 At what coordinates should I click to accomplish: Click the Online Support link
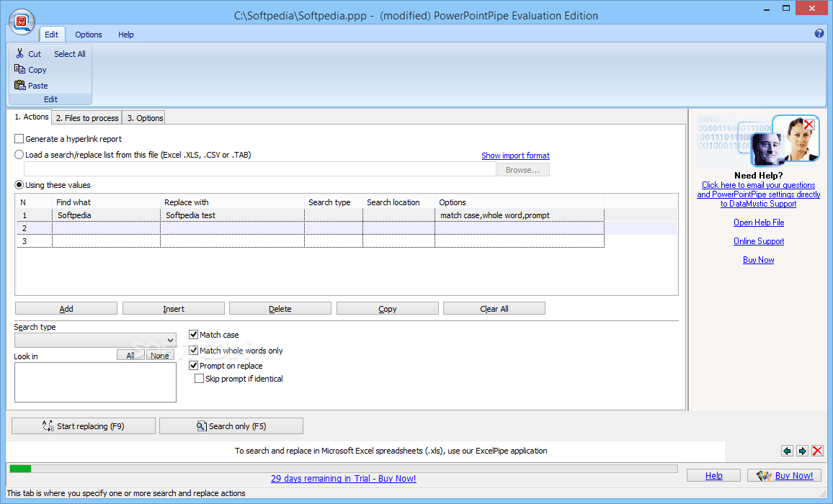[759, 241]
